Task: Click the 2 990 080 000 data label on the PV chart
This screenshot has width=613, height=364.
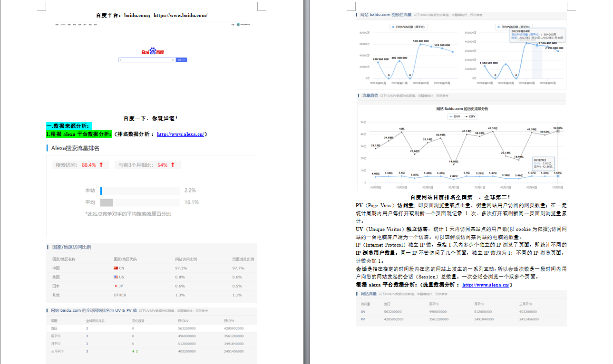Action: [554, 48]
